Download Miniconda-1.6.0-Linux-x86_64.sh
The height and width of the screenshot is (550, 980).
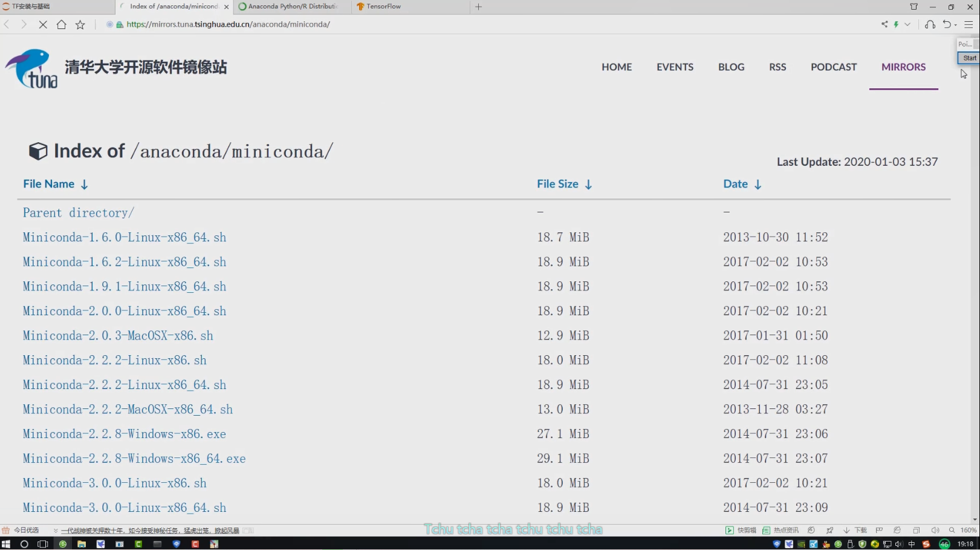click(x=125, y=237)
